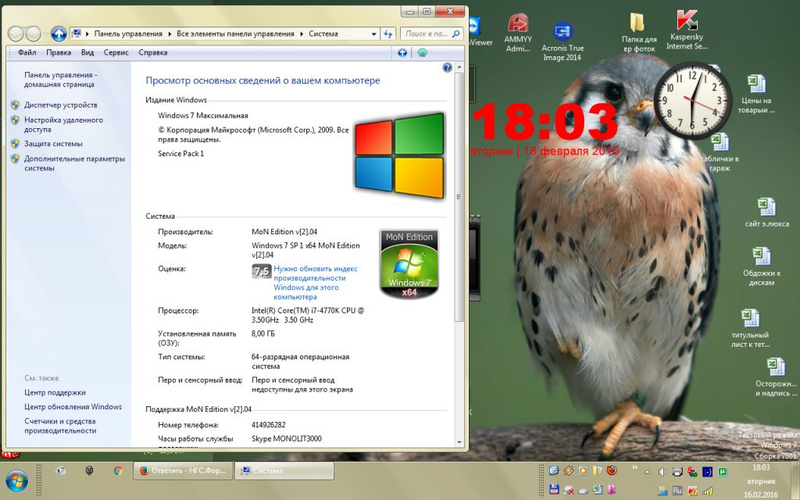Click "Защита системы" in the sidebar
This screenshot has width=800, height=500.
(53, 144)
